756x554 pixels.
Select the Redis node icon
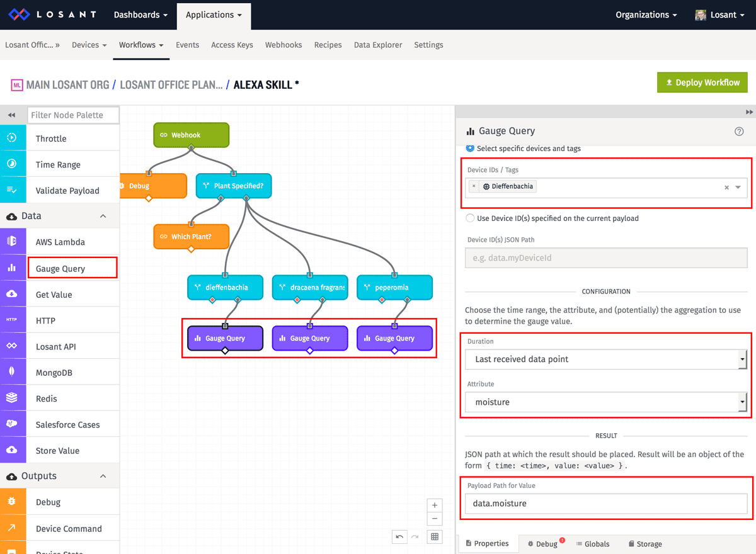[12, 399]
